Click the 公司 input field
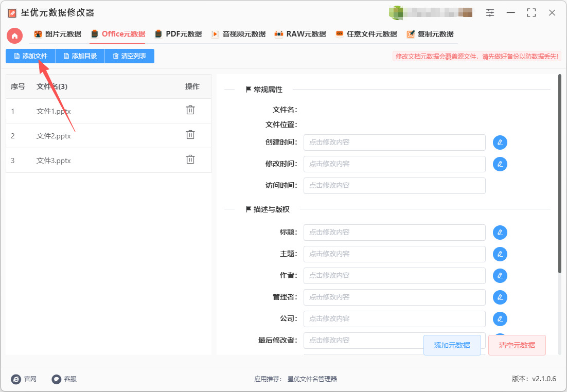The image size is (567, 392). pyautogui.click(x=395, y=319)
